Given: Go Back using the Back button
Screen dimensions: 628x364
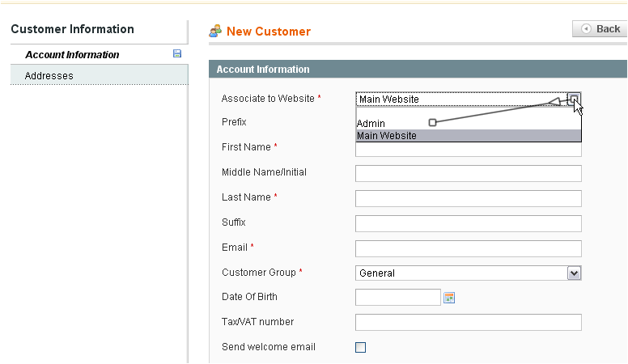Looking at the screenshot, I should [600, 29].
